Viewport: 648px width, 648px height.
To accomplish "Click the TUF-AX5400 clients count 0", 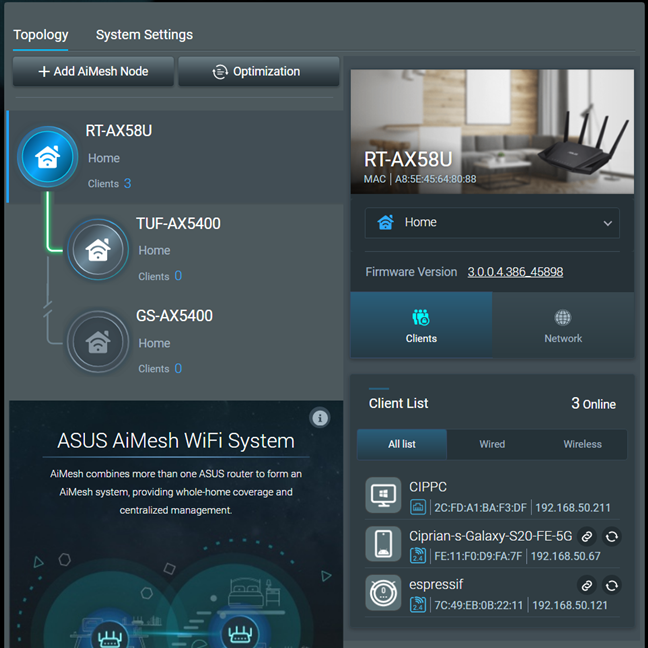I will [178, 276].
